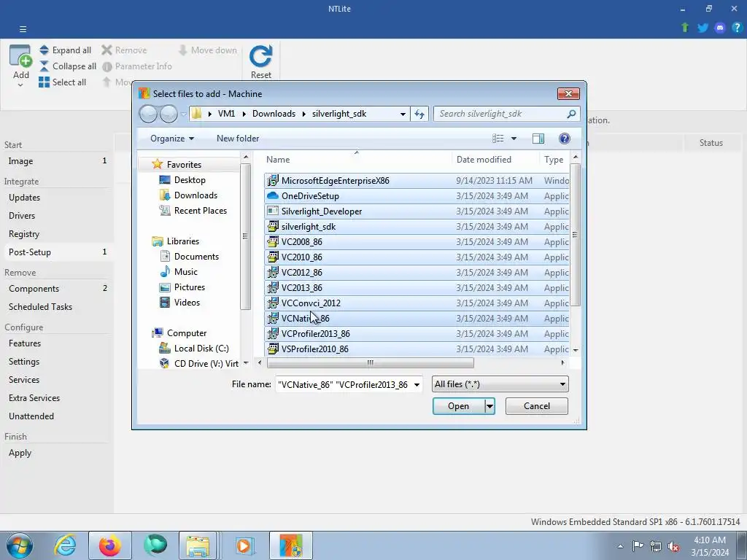Select Music library in navigation pane

[x=185, y=272]
